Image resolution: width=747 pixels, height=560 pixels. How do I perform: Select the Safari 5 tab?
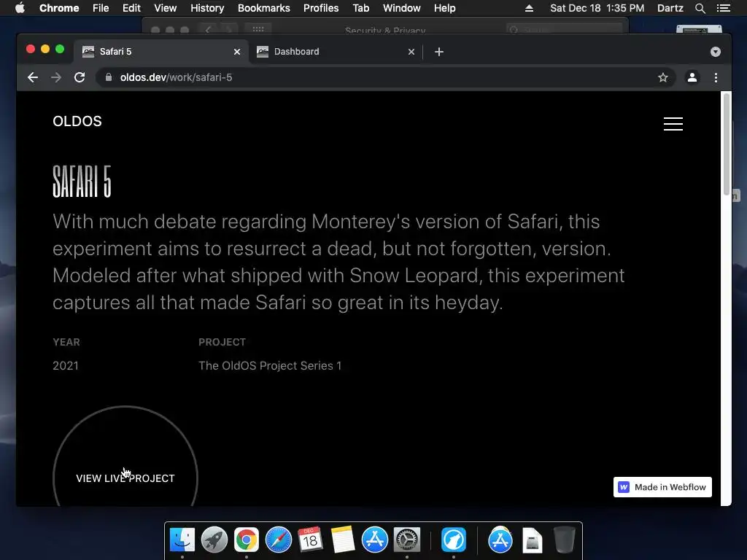pos(161,52)
